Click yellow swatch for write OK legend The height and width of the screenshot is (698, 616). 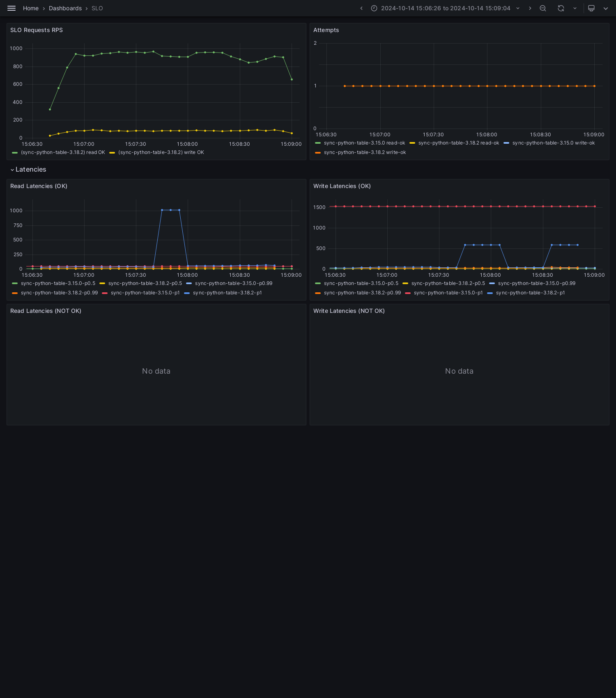click(x=112, y=152)
